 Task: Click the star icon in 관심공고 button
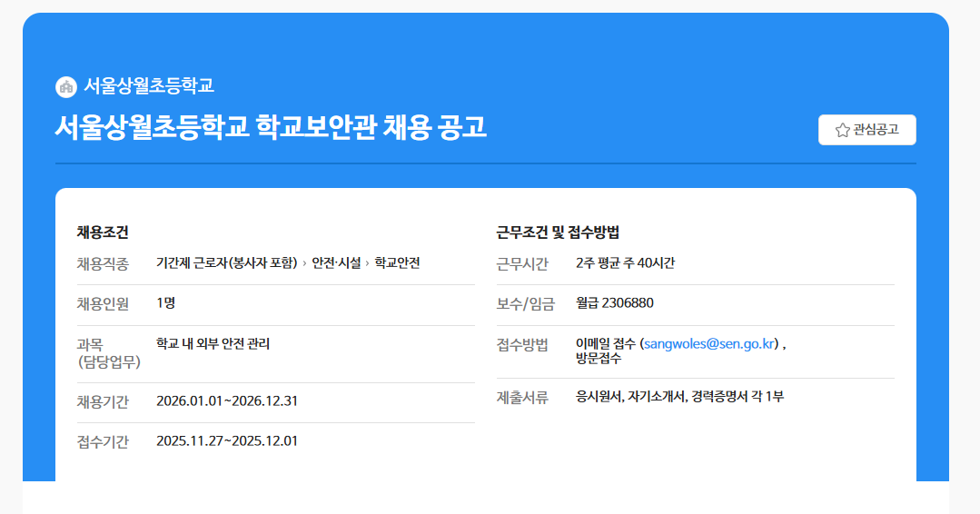pyautogui.click(x=842, y=130)
